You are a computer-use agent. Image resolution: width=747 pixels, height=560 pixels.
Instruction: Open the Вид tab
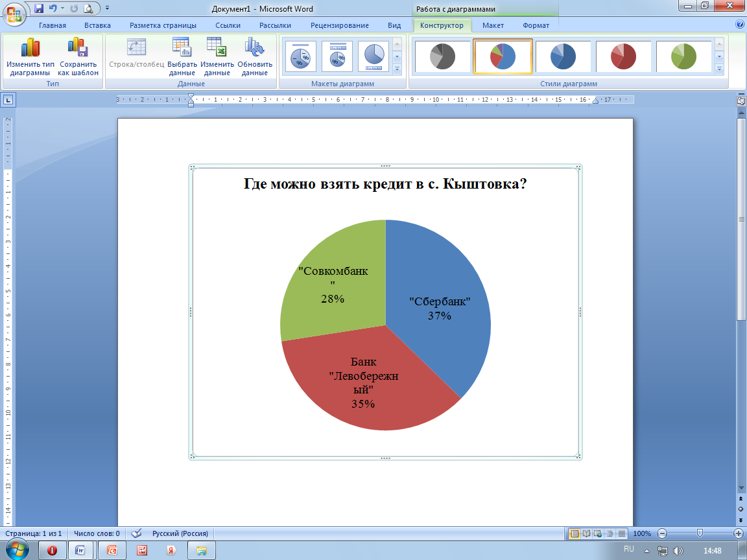tap(394, 25)
